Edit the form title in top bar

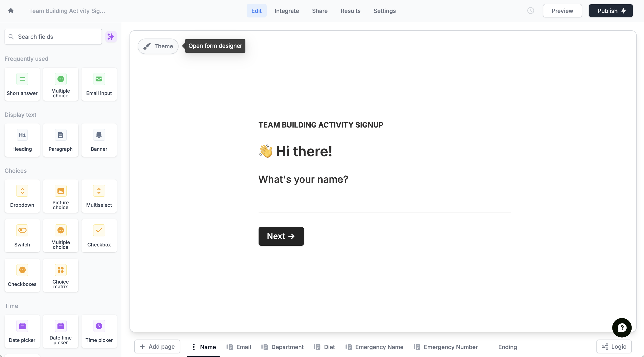(67, 11)
